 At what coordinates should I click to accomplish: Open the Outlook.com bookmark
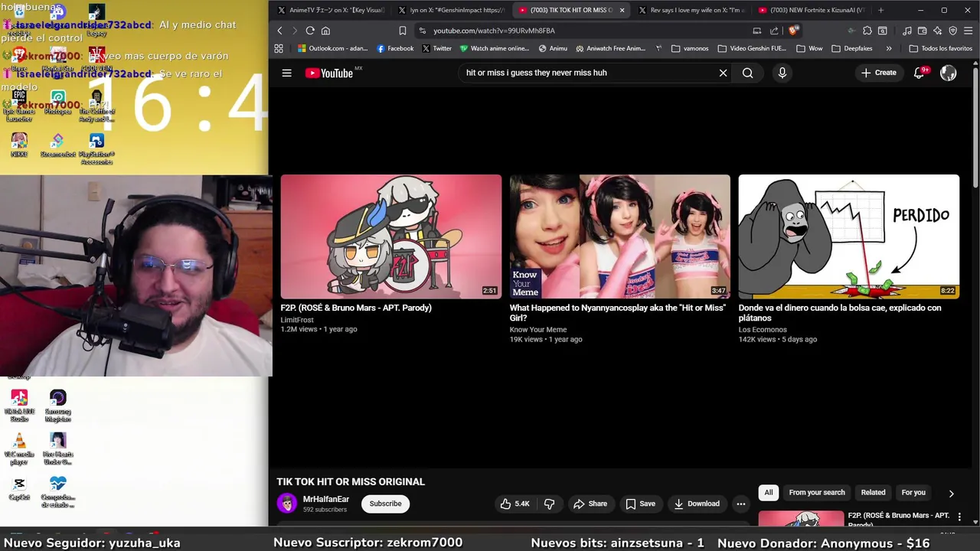333,48
